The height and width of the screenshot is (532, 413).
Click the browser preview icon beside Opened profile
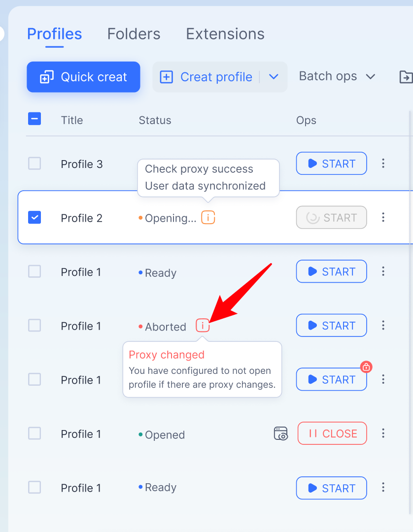pyautogui.click(x=280, y=433)
